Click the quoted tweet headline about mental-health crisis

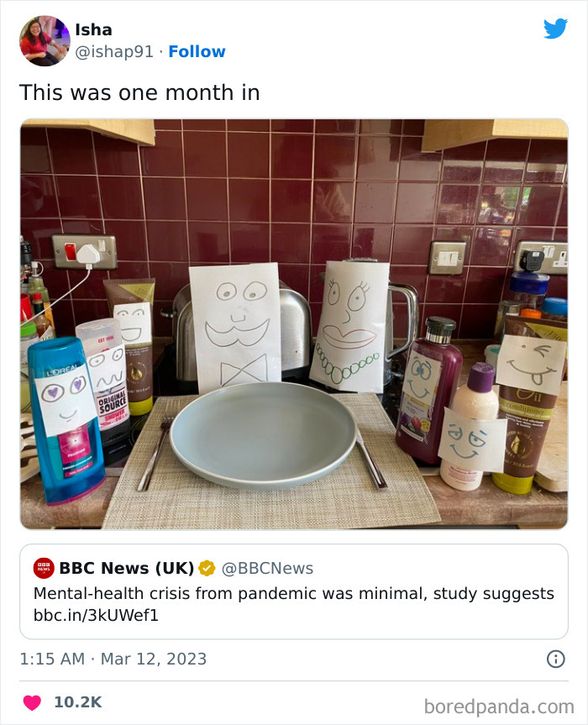tap(293, 593)
